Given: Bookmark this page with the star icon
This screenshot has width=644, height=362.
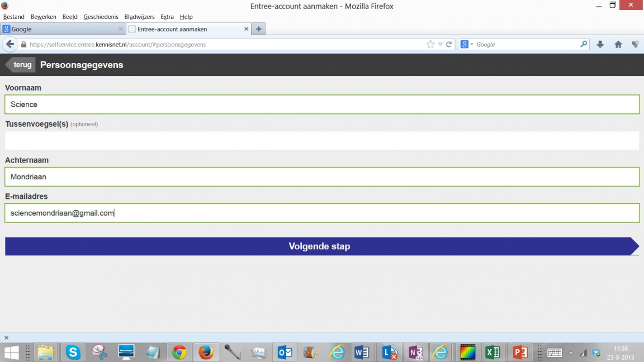Looking at the screenshot, I should 430,45.
